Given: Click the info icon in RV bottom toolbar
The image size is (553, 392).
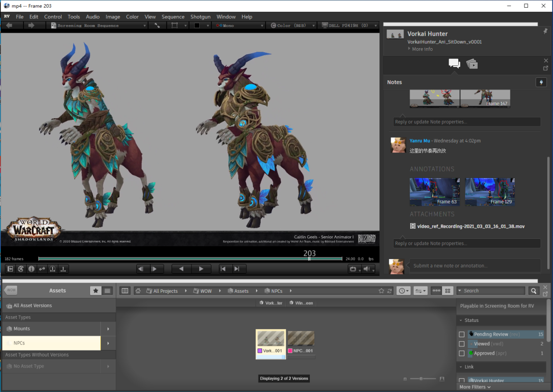Looking at the screenshot, I should tap(31, 269).
